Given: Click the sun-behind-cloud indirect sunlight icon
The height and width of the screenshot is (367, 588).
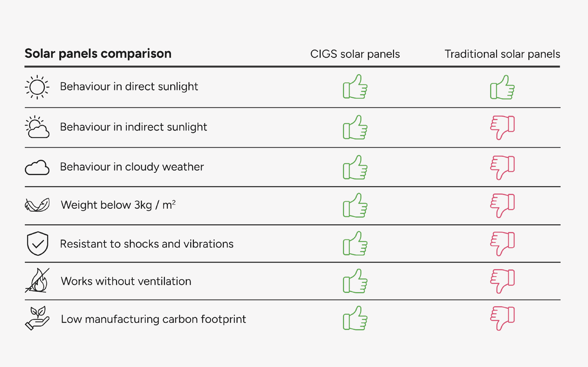Looking at the screenshot, I should pos(37,127).
